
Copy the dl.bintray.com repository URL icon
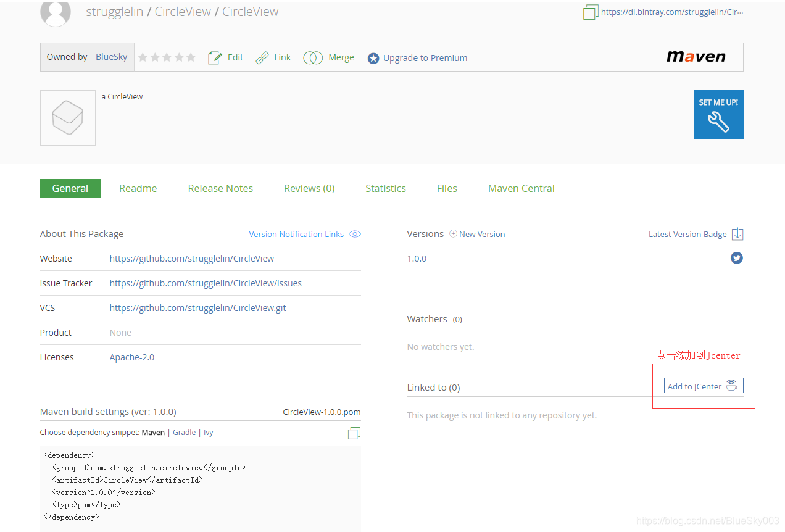pos(591,12)
